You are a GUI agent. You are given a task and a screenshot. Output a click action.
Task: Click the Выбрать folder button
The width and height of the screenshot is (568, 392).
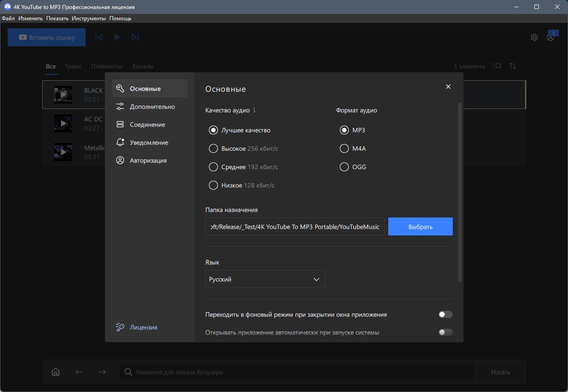pos(421,226)
